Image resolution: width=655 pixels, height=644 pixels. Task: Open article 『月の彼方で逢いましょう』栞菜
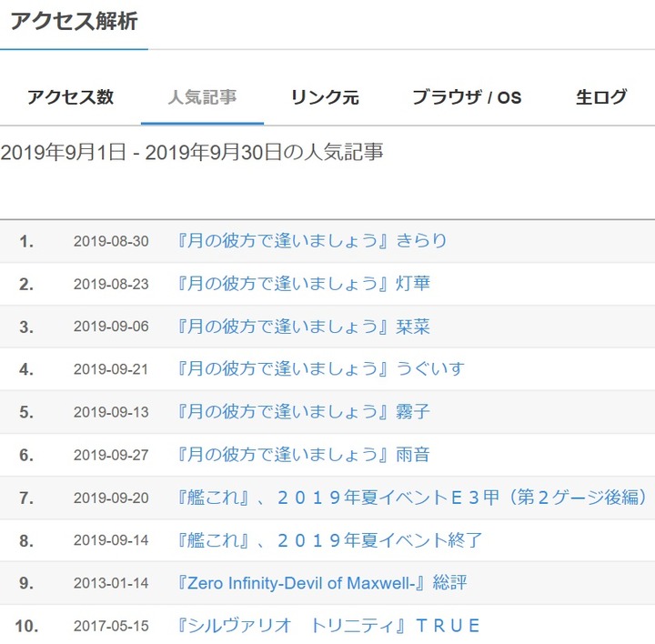click(303, 327)
